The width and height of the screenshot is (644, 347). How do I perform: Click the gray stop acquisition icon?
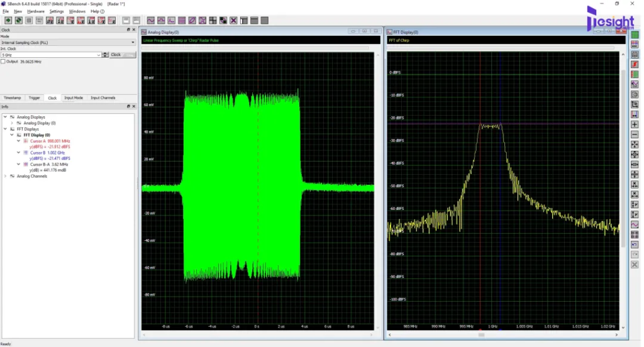[29, 21]
